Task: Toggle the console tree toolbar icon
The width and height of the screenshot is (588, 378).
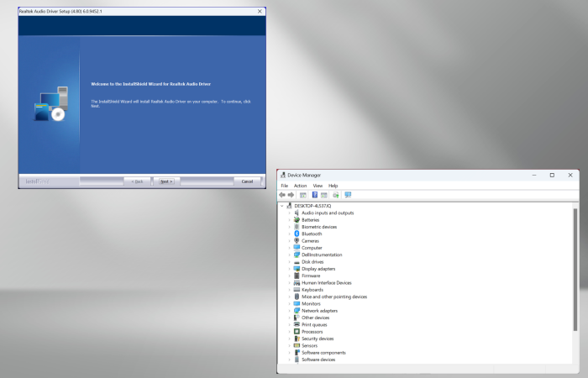Action: click(x=303, y=195)
